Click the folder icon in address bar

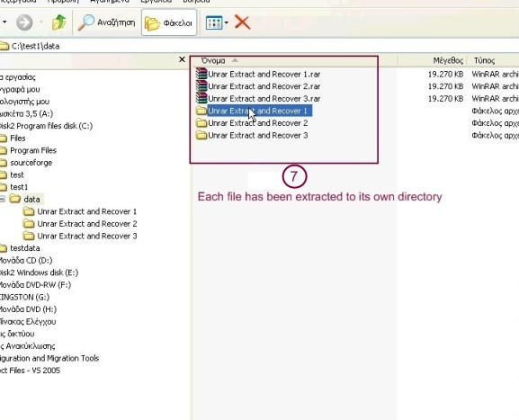(x=4, y=46)
